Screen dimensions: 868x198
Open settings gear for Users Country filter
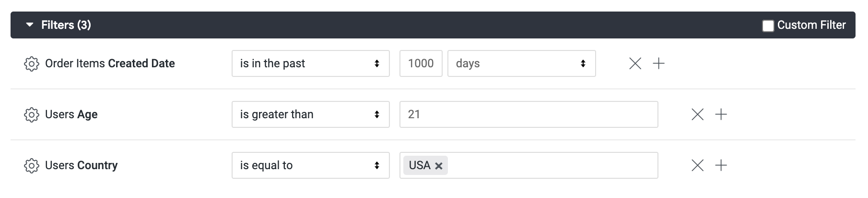click(x=31, y=165)
